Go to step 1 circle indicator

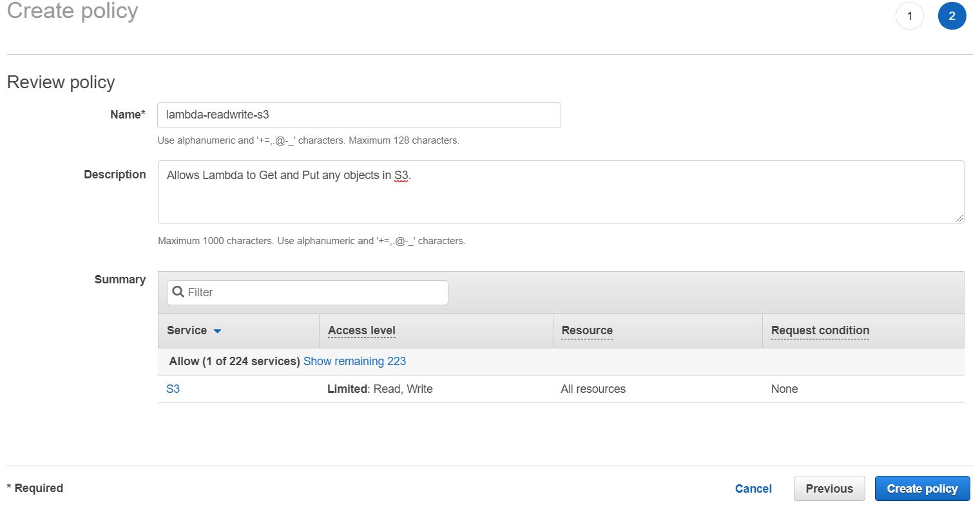pos(909,16)
